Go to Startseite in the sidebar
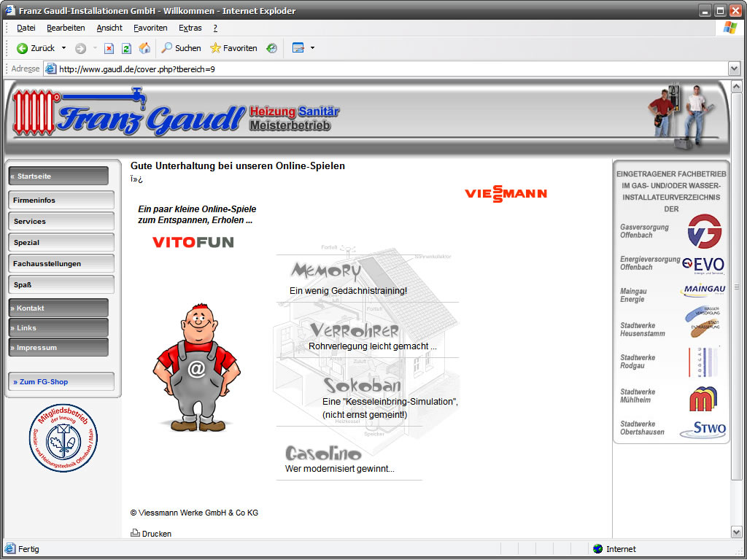 tap(58, 176)
